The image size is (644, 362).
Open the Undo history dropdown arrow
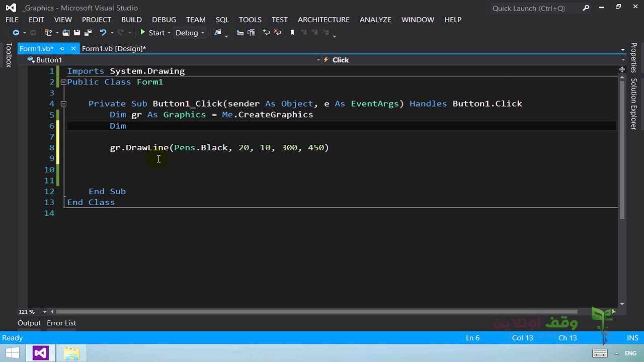[111, 33]
